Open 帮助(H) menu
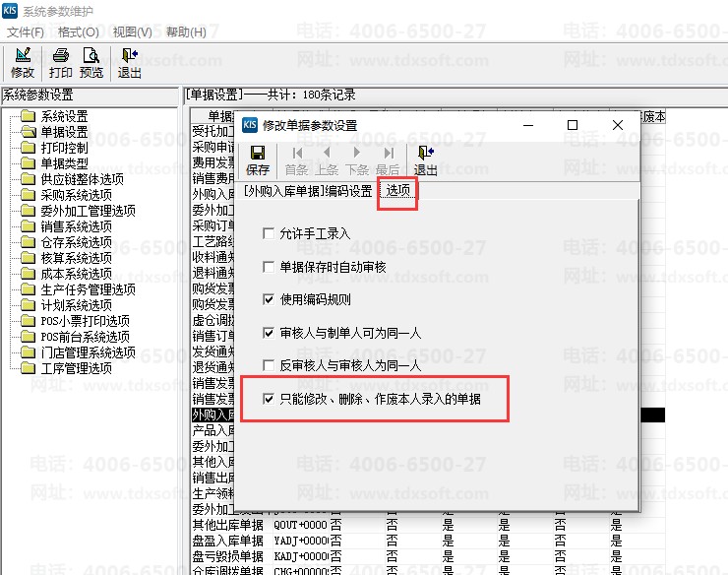 (186, 32)
